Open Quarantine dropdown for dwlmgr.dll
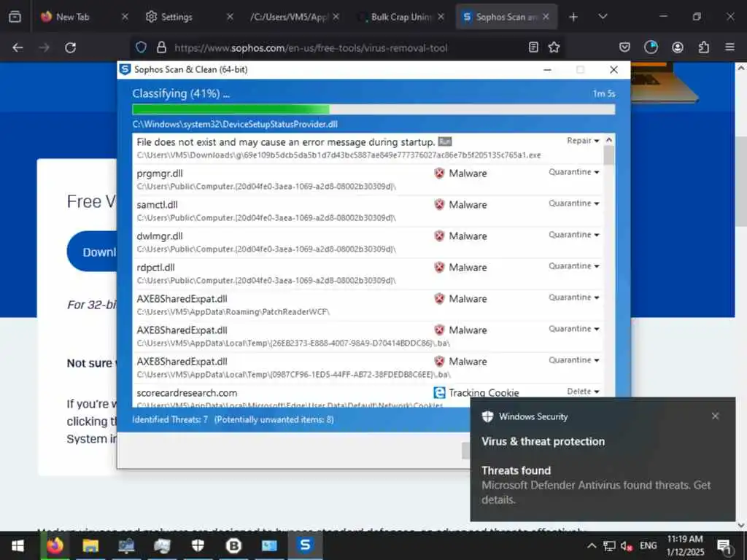Screen dimensions: 747x560 coord(573,235)
